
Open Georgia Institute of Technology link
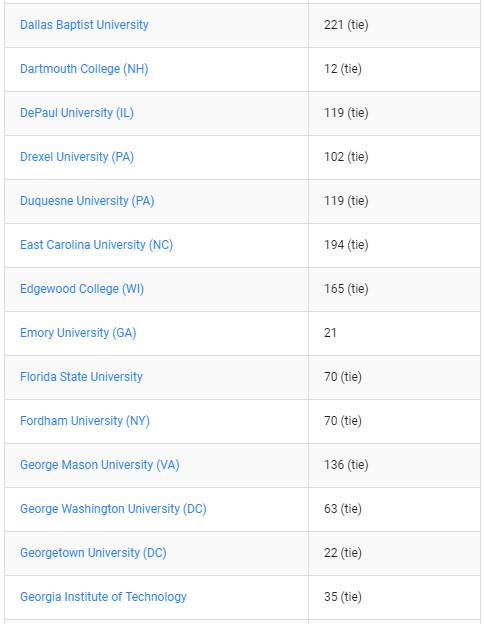tap(103, 597)
